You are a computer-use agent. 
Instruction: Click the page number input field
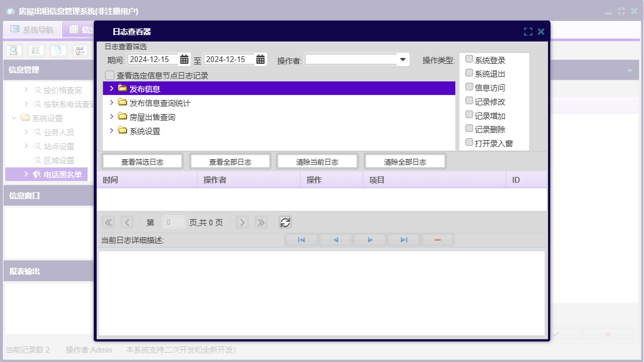173,223
